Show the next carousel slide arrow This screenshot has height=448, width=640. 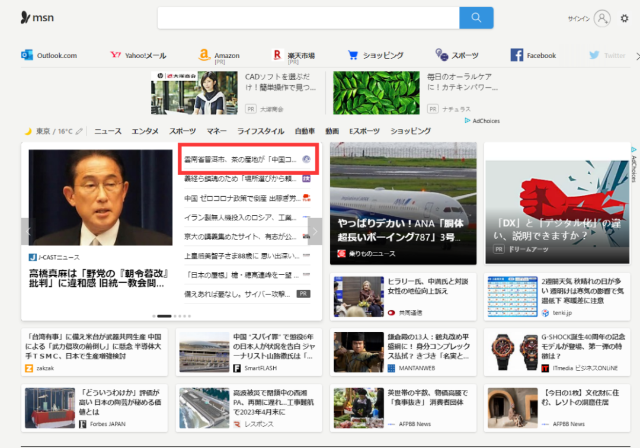tap(315, 232)
